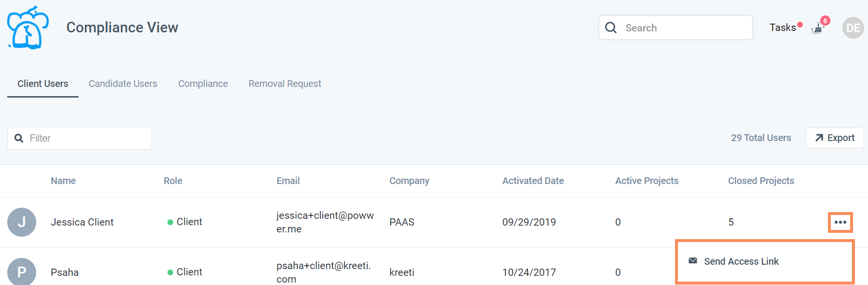
Task: Select the Client Users tab
Action: (x=43, y=84)
